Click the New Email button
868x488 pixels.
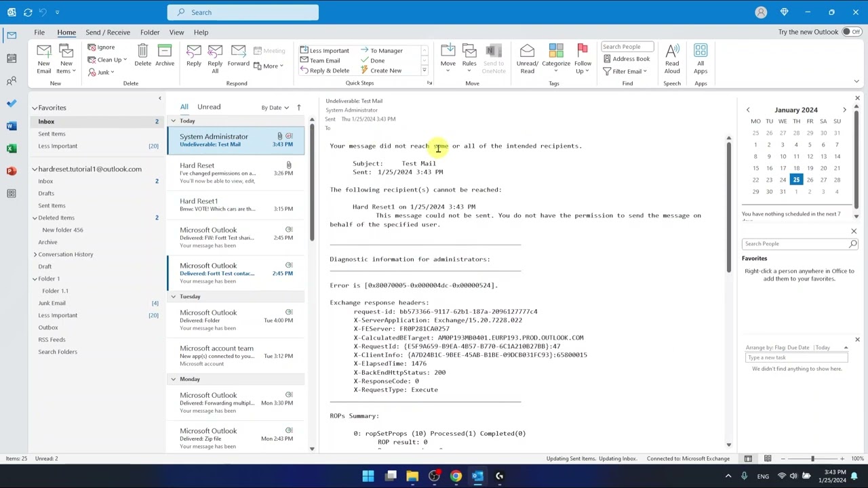(x=44, y=60)
